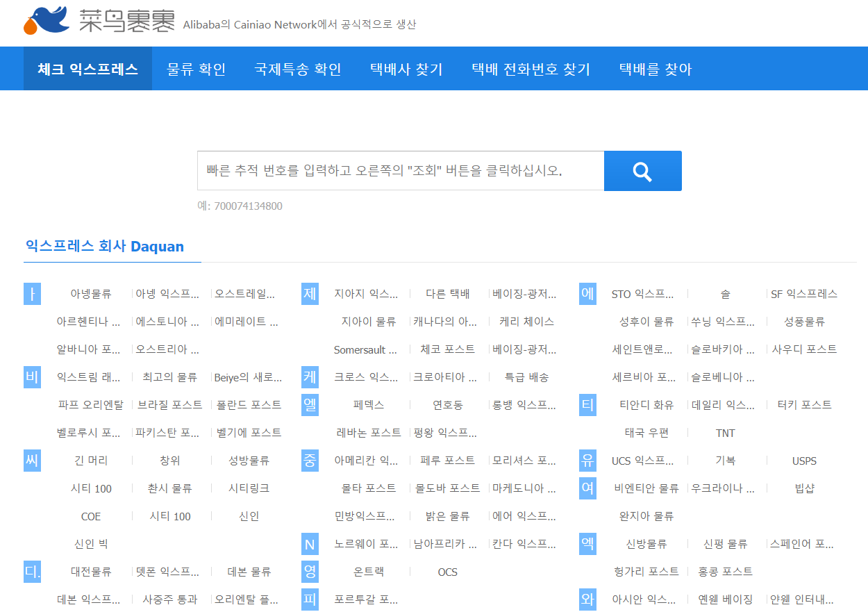The image size is (868, 612).
Task: Open the 페루 포스트 link
Action: [x=448, y=461]
